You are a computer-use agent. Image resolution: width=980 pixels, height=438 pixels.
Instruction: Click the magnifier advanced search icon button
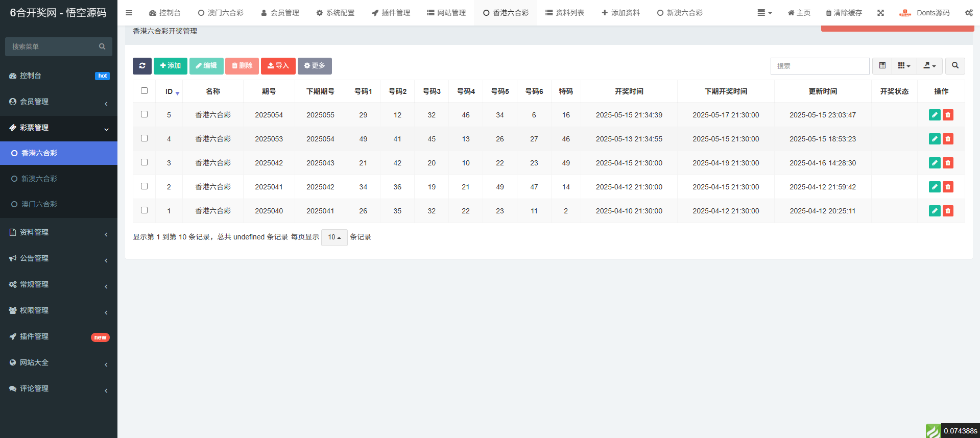tap(955, 66)
